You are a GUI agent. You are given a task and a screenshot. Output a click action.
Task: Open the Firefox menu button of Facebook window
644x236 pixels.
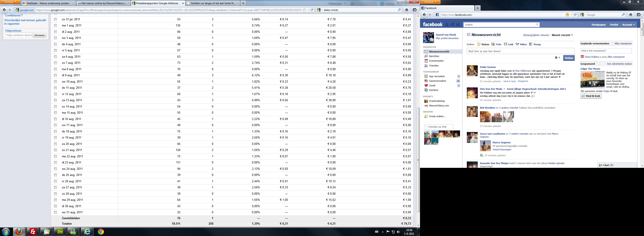coord(430,2)
